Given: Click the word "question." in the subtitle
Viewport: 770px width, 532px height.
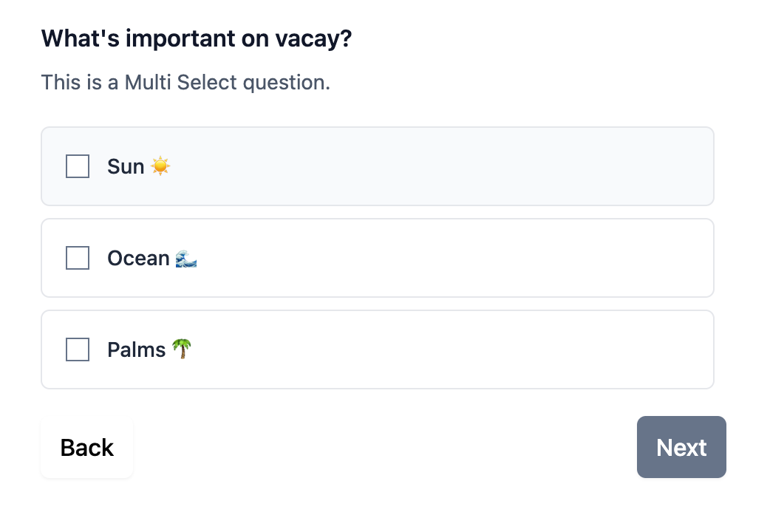Looking at the screenshot, I should pyautogui.click(x=287, y=83).
